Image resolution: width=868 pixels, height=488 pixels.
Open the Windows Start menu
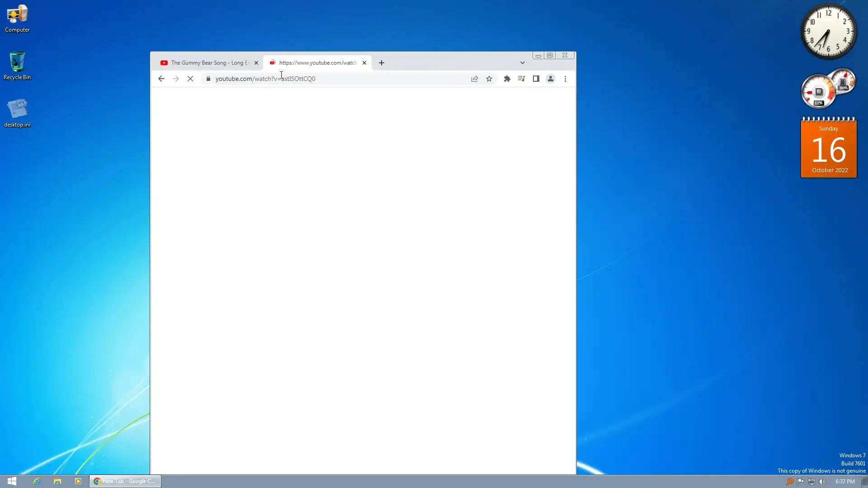[12, 481]
